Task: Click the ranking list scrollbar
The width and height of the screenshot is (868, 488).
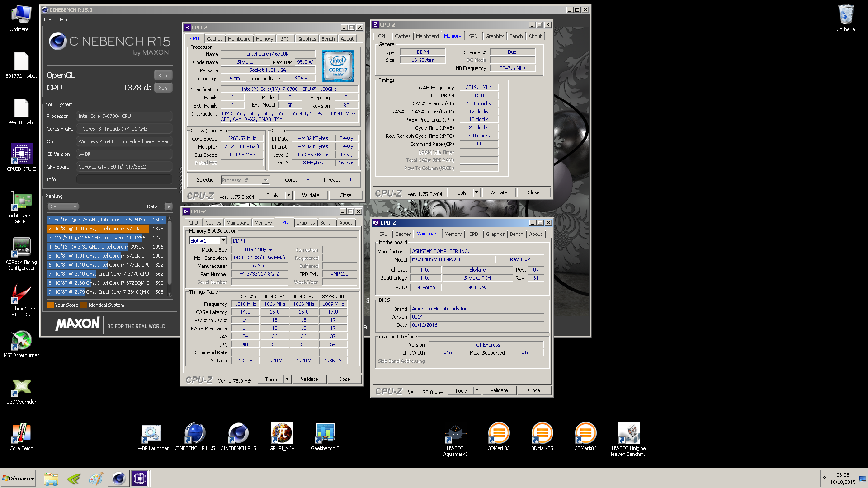Action: click(170, 256)
